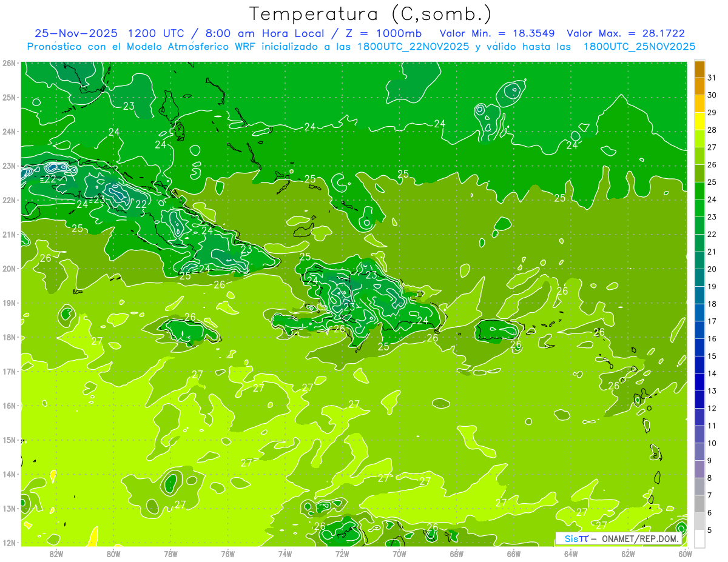Click the 13N latitude label
728x562 pixels.
9,509
